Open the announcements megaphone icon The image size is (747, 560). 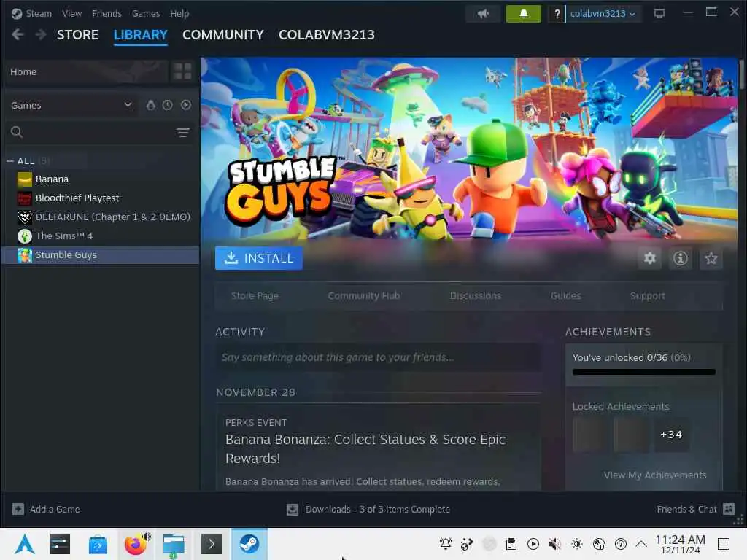coord(483,14)
